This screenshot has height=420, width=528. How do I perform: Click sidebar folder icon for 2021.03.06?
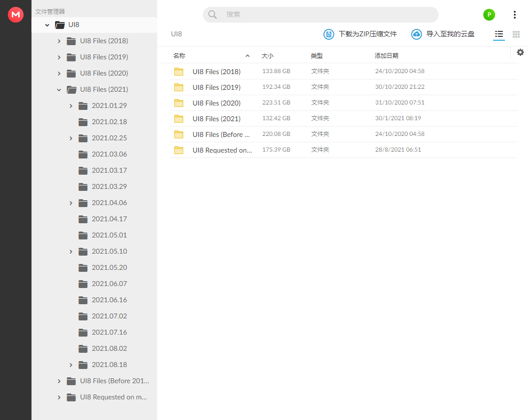[x=83, y=155]
